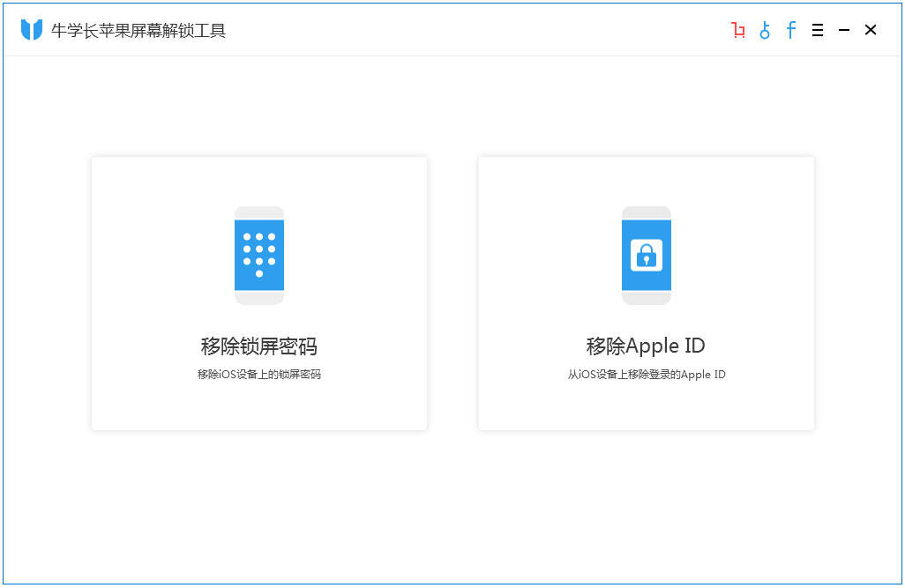Click the keypad phone icon
This screenshot has height=588, width=905.
(x=259, y=256)
